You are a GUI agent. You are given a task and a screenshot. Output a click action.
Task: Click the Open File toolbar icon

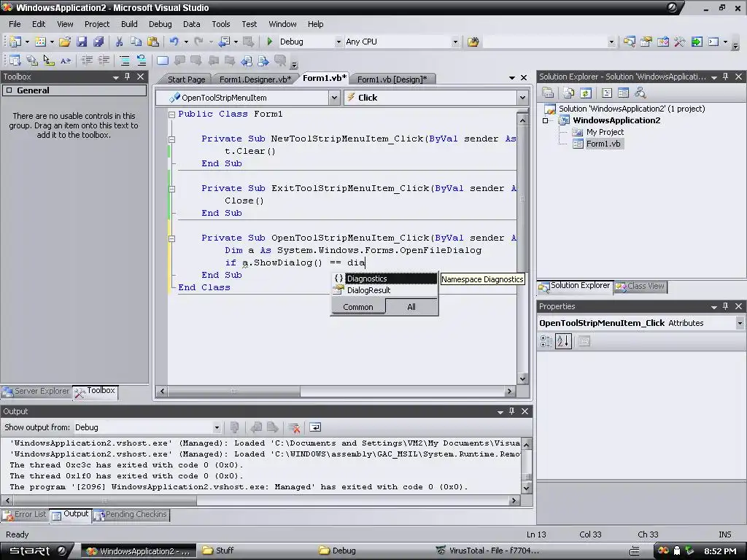point(65,42)
